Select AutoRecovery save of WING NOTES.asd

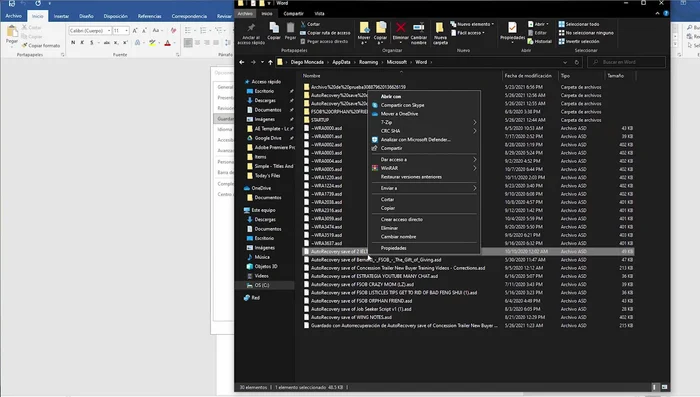[x=351, y=318]
